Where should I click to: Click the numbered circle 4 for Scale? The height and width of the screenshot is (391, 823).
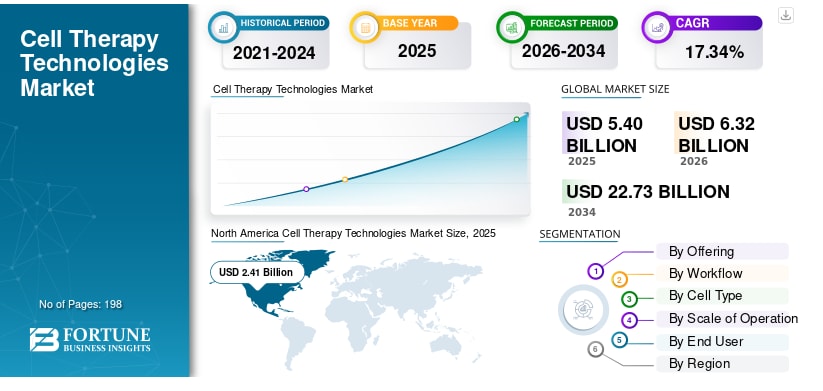(629, 320)
